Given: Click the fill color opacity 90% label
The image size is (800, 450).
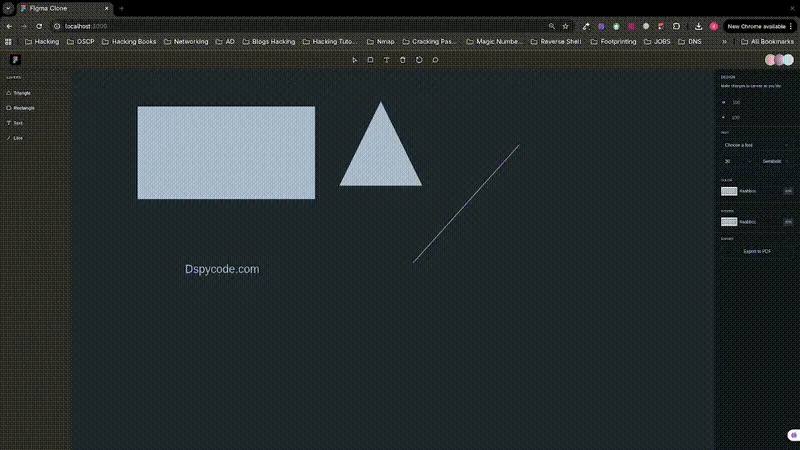Looking at the screenshot, I should click(788, 191).
